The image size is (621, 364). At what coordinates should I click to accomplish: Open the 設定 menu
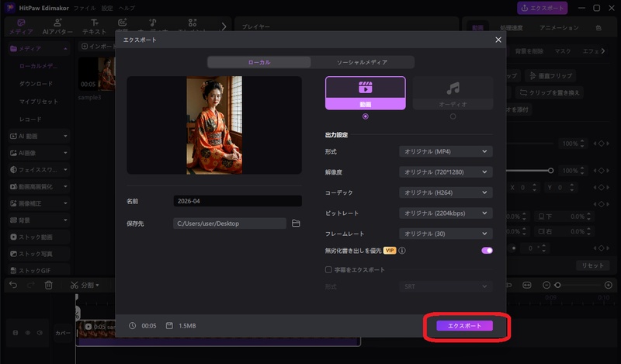107,8
